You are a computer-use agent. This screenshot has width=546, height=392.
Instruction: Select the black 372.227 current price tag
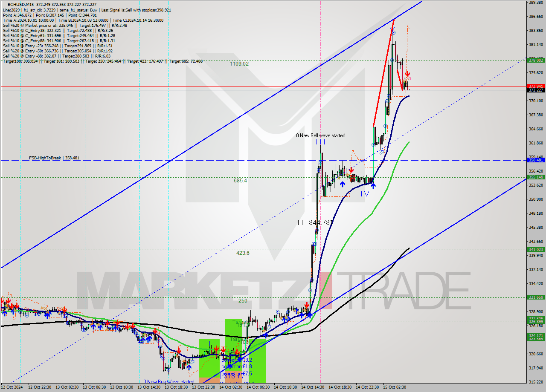[x=536, y=90]
